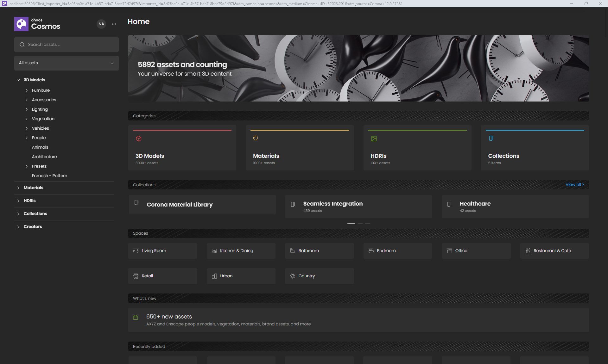Image resolution: width=608 pixels, height=364 pixels.
Task: Click the Materials sphere icon in Categories
Action: [256, 138]
